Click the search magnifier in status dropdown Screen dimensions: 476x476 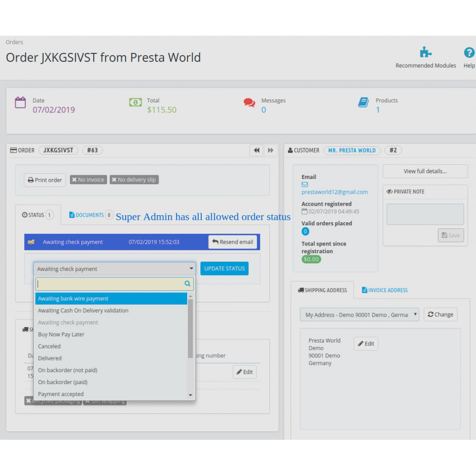(187, 284)
